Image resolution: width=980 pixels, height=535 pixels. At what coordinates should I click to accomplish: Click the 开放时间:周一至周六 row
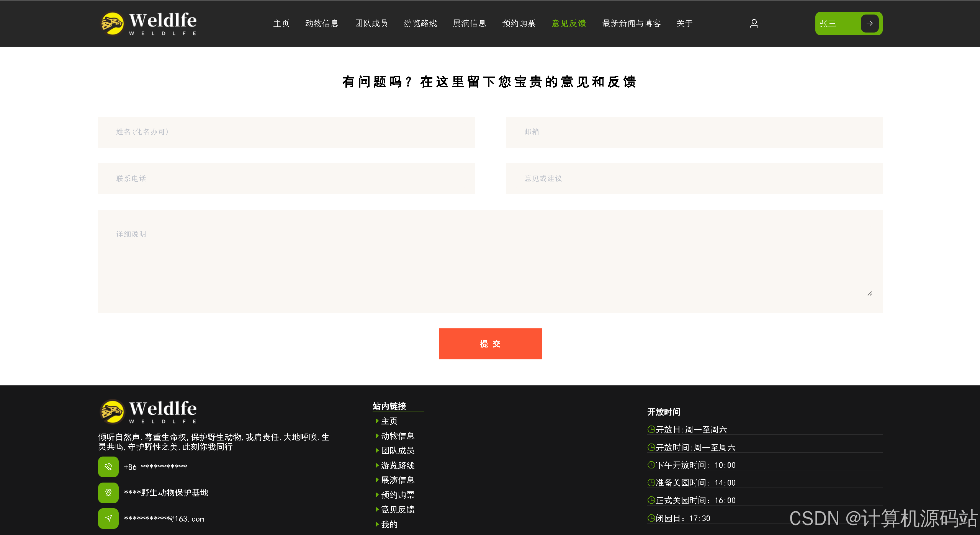click(x=765, y=447)
